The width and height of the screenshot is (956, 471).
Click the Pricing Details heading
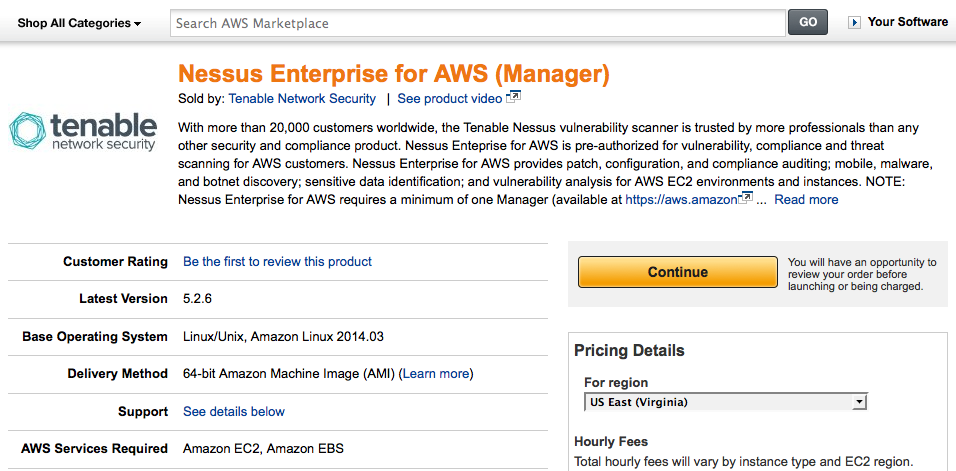tap(629, 350)
